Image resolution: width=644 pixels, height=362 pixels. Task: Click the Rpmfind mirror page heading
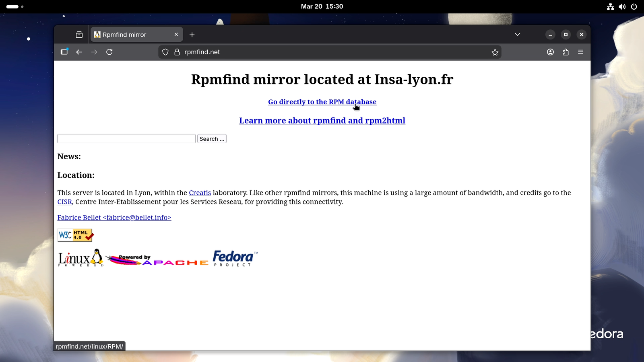322,79
